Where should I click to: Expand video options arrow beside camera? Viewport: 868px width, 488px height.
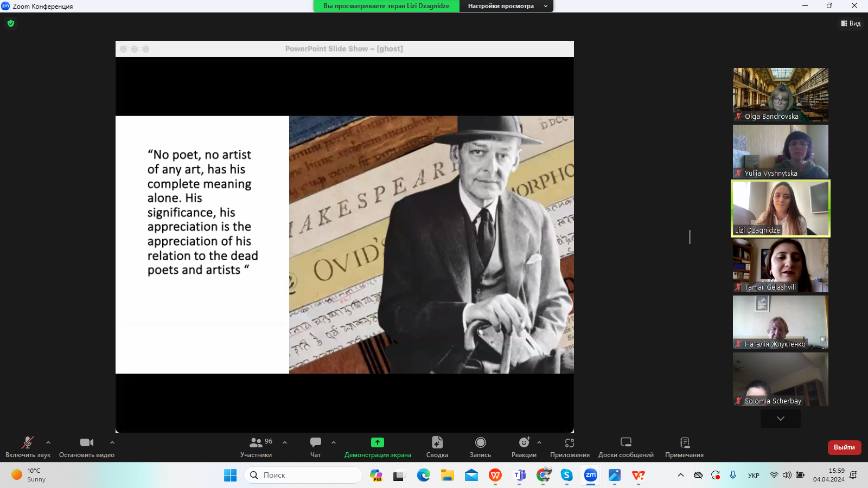pyautogui.click(x=112, y=442)
